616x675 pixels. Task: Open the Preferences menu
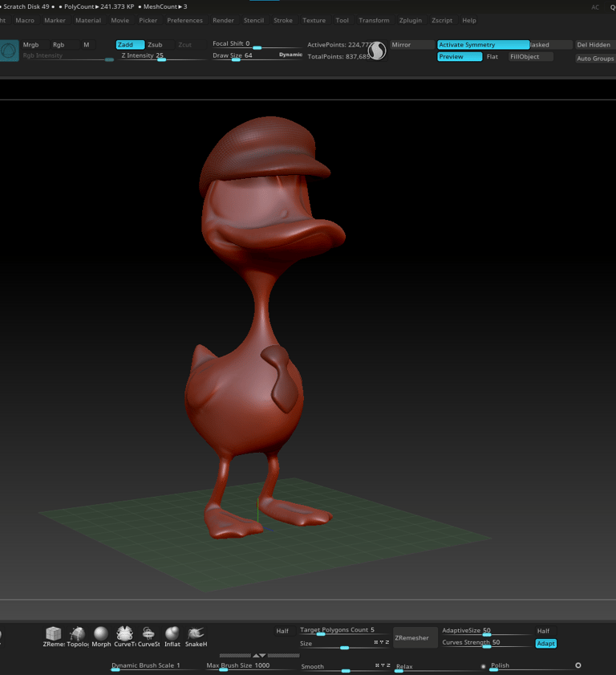[x=185, y=20]
